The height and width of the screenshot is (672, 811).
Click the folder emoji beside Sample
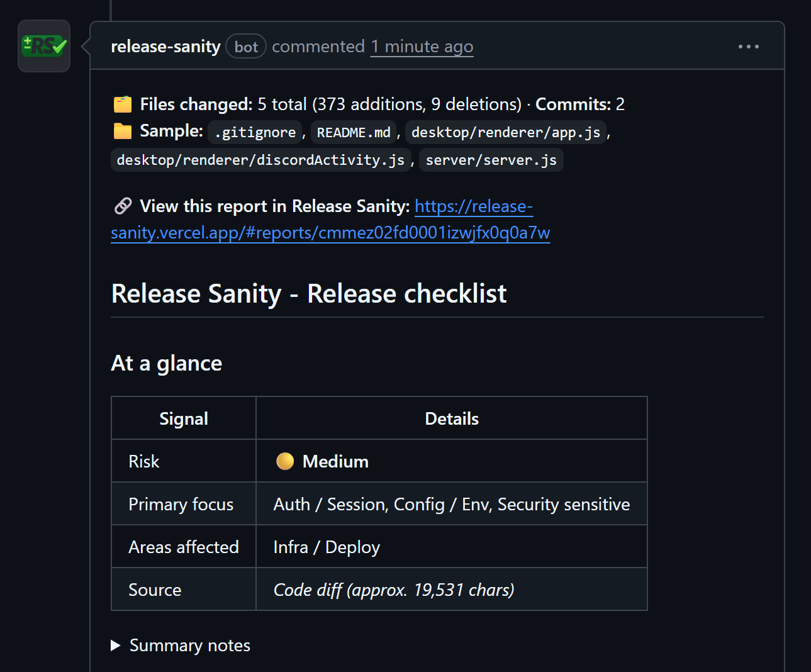point(121,132)
